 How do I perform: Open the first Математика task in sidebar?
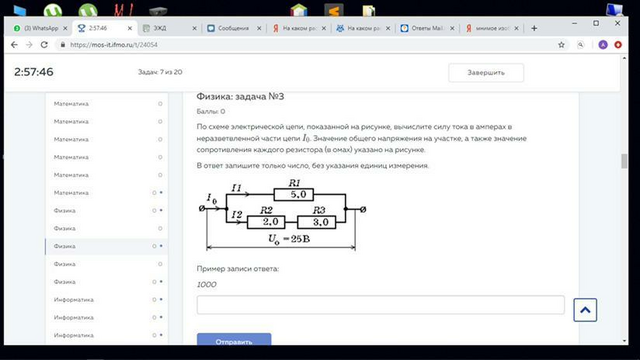(x=107, y=104)
